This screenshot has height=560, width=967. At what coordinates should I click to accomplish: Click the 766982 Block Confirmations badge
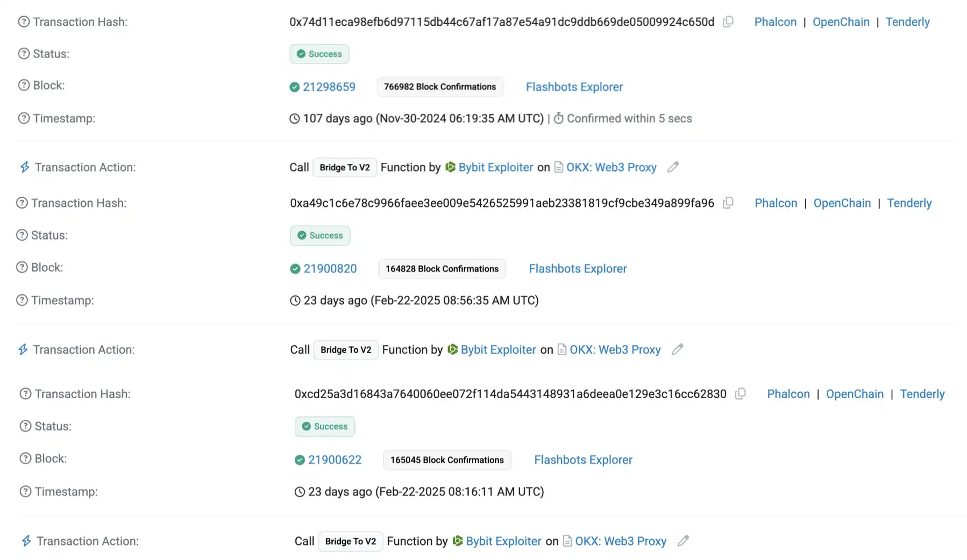(x=439, y=87)
